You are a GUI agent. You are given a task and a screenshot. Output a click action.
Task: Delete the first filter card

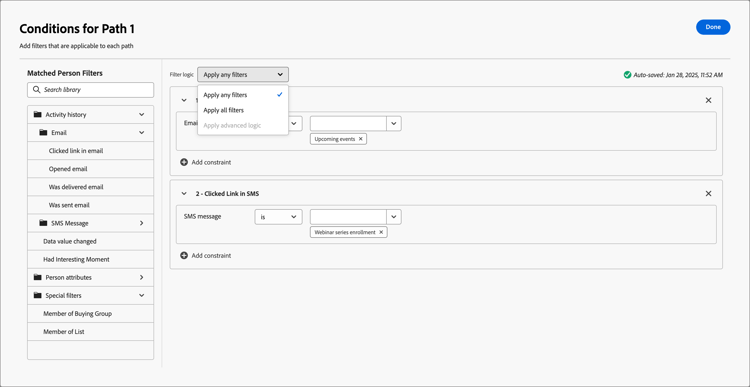pos(708,100)
